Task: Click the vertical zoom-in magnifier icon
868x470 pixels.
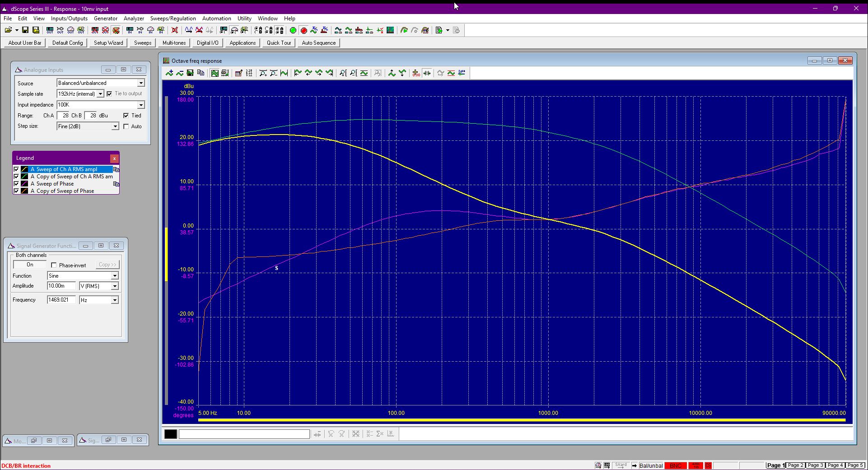Action: (343, 73)
